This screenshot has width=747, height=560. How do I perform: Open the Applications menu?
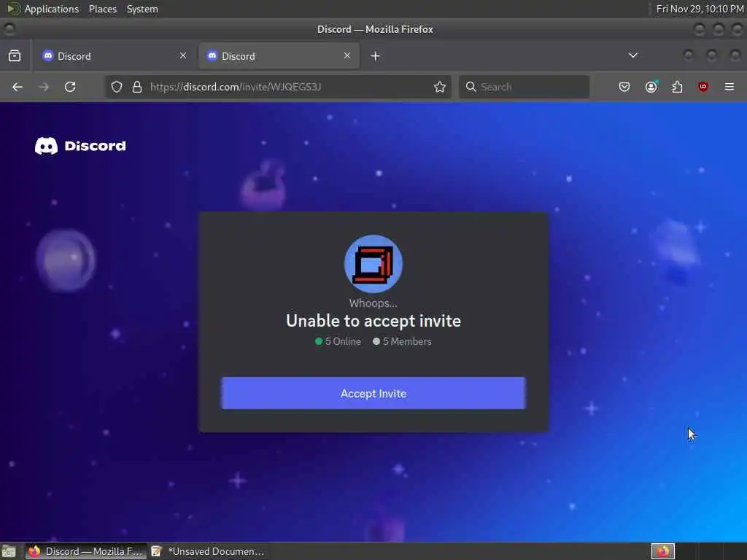click(x=52, y=9)
